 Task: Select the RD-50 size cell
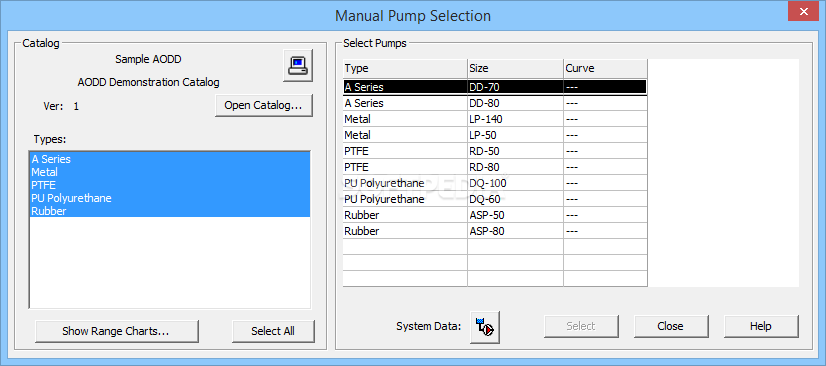pyautogui.click(x=515, y=151)
